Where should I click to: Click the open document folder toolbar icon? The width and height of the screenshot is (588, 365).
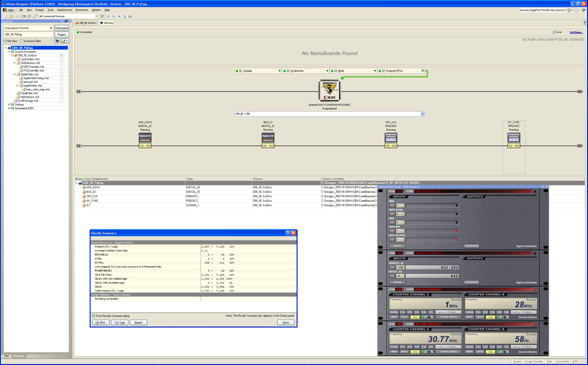tap(11, 16)
